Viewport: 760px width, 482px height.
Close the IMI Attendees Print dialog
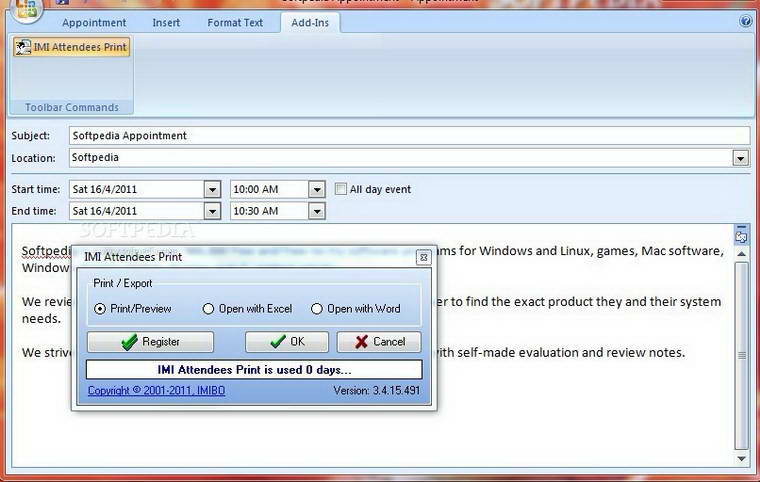(423, 257)
